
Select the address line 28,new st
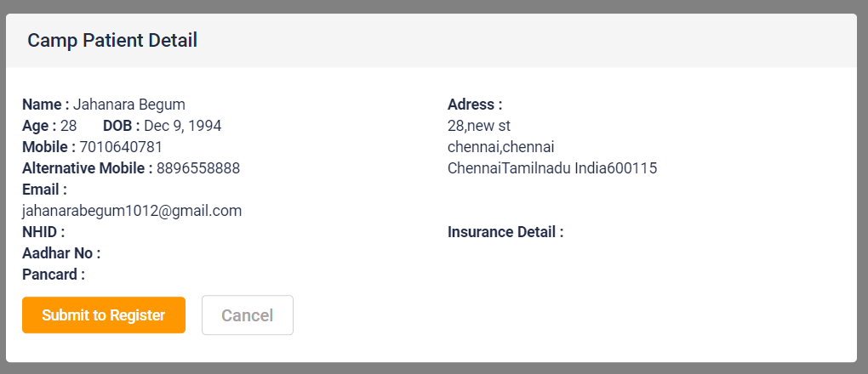coord(479,126)
